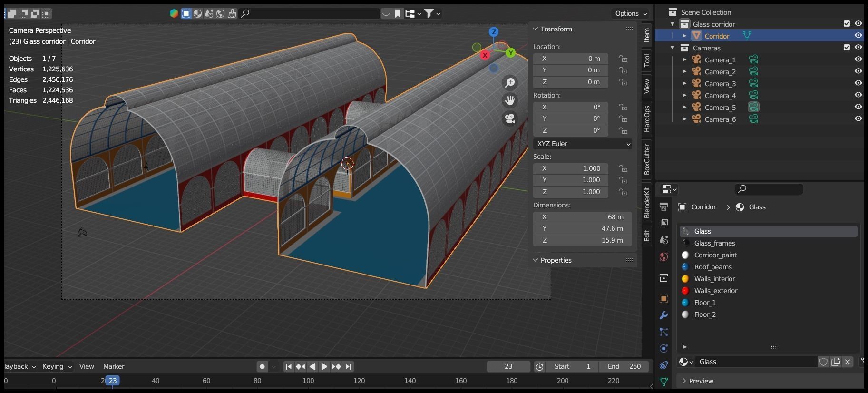Switch to the Tool sidebar tab

click(647, 60)
